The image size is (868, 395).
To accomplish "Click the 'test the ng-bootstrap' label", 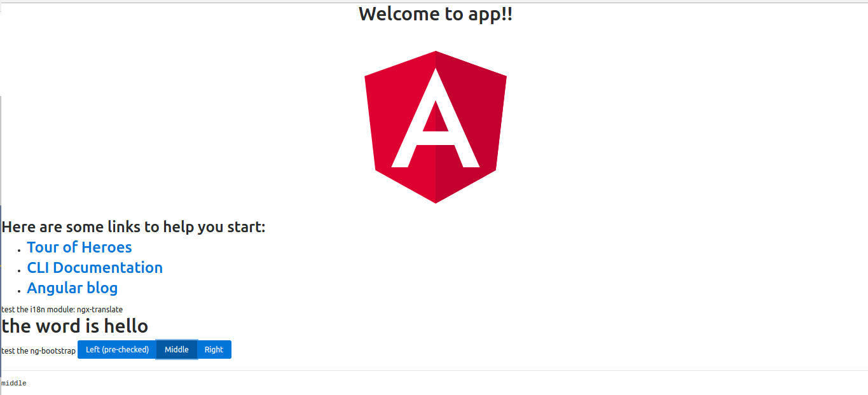I will (x=39, y=350).
